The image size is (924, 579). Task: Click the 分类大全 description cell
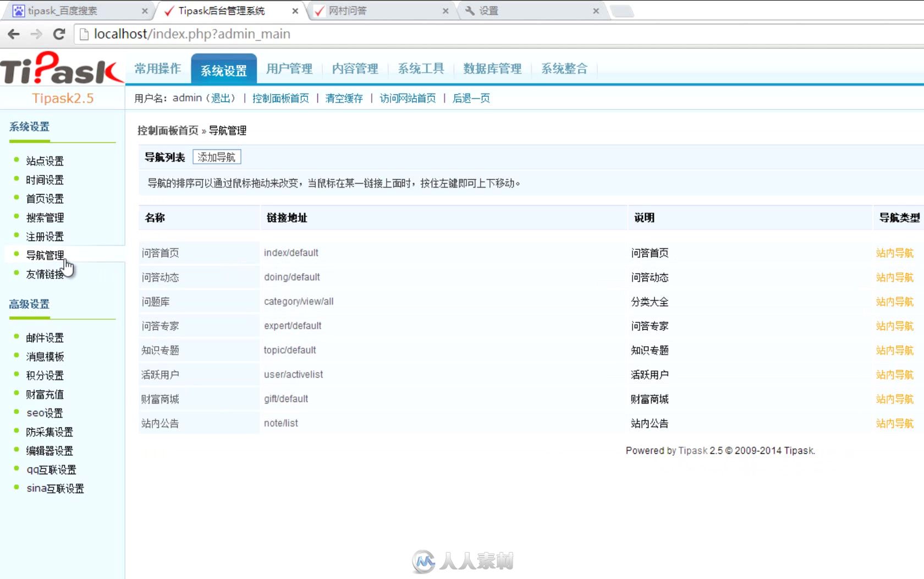[650, 302]
